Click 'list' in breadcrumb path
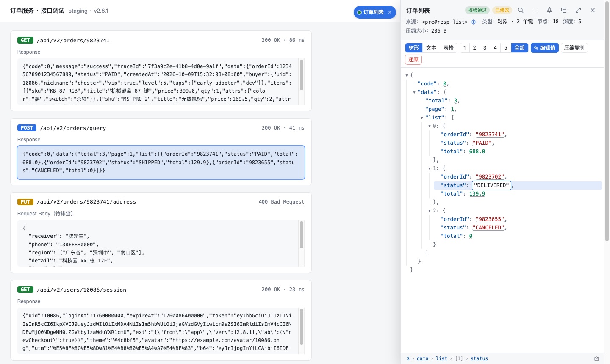The width and height of the screenshot is (610, 364). coord(441,358)
